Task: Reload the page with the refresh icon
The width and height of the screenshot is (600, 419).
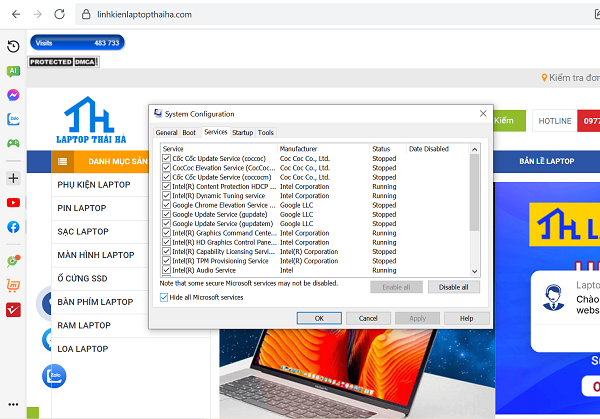Action: (60, 14)
